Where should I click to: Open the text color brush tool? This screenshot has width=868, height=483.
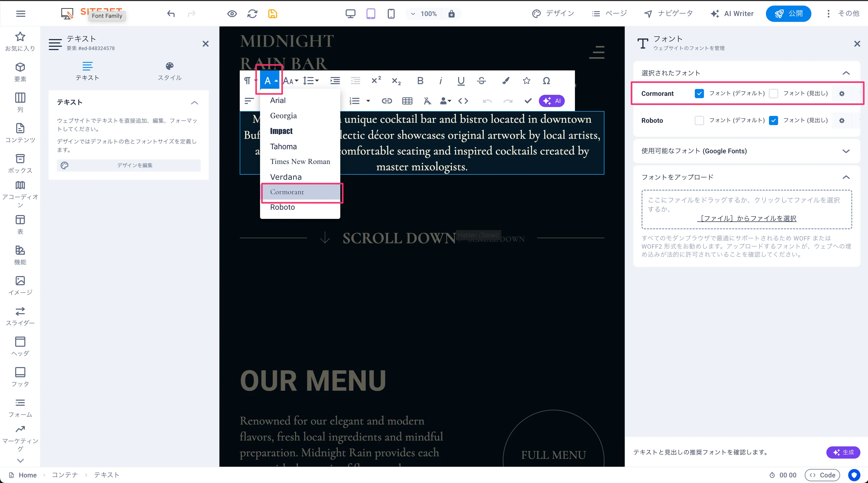click(506, 81)
